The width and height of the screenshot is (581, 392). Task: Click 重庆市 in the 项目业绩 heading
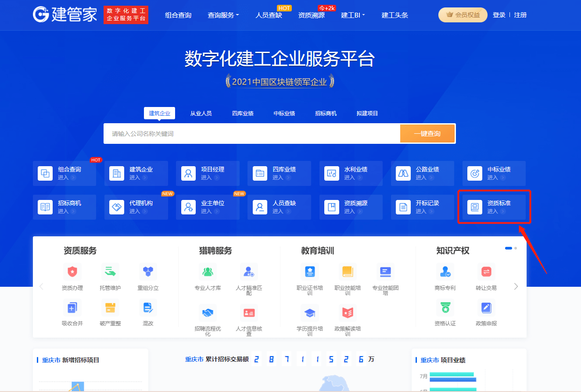point(430,360)
